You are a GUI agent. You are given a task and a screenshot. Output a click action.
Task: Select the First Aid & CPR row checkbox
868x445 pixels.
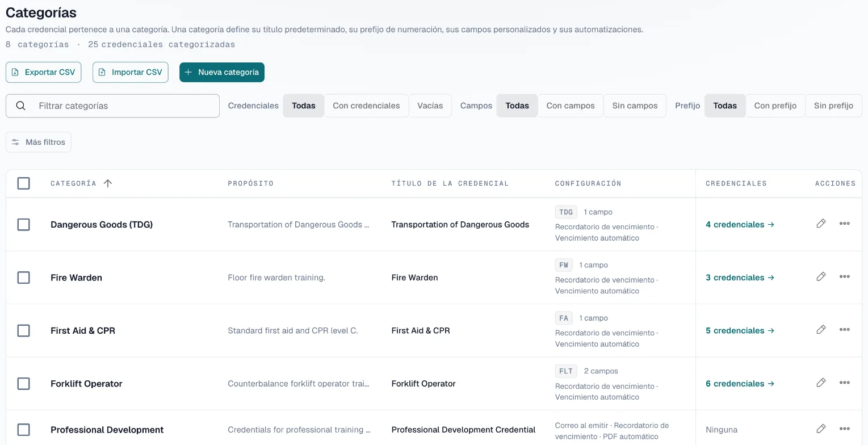coord(23,330)
